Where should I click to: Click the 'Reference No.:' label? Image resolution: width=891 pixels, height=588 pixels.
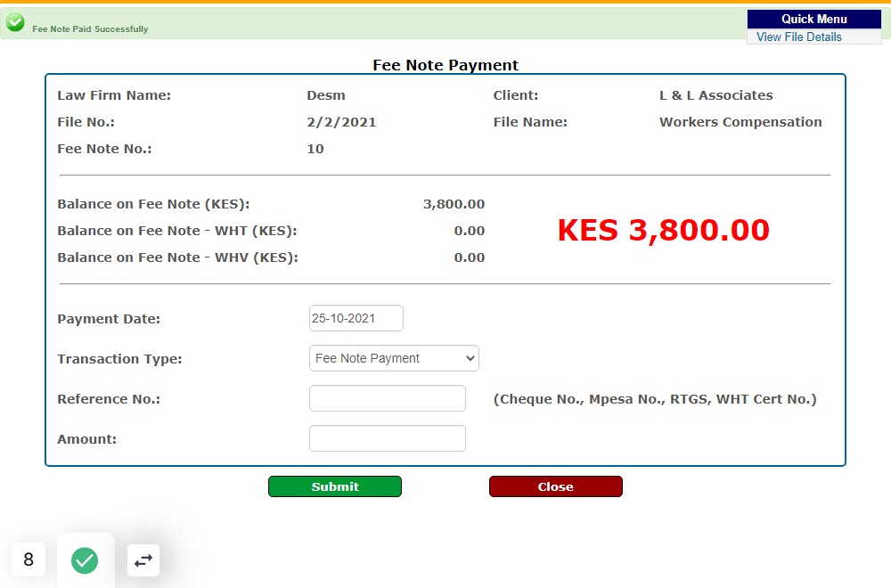click(109, 399)
